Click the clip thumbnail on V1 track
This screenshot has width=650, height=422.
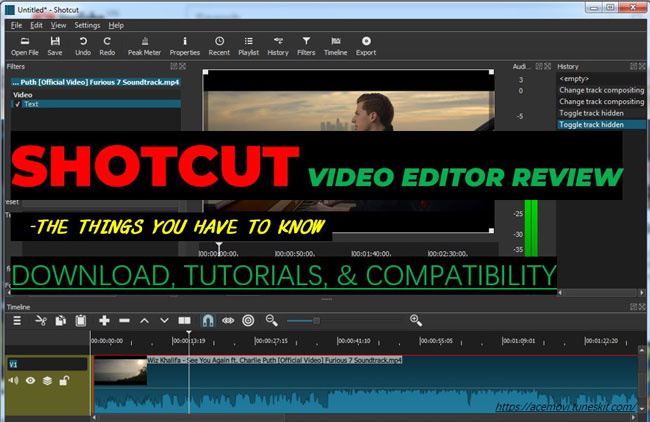point(121,372)
